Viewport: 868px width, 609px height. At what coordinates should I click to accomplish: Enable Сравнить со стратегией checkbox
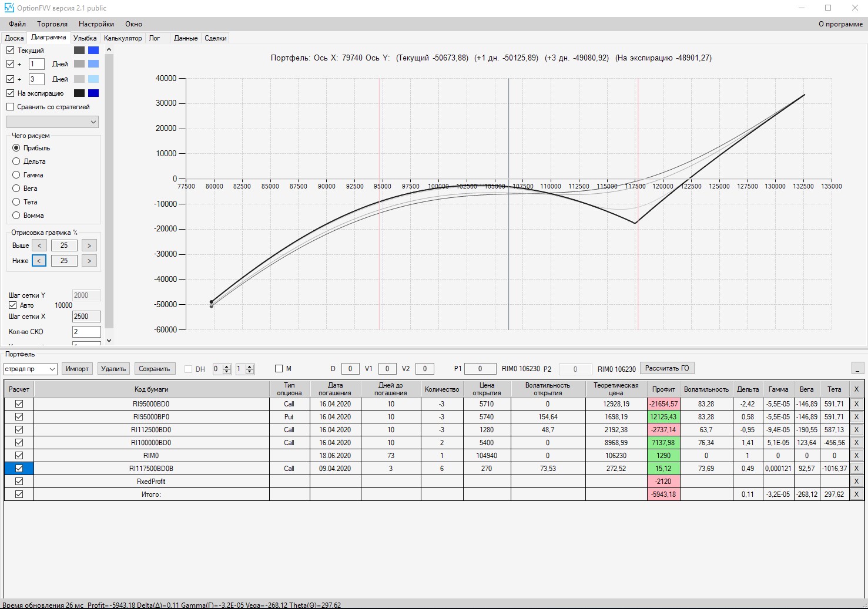(x=11, y=107)
